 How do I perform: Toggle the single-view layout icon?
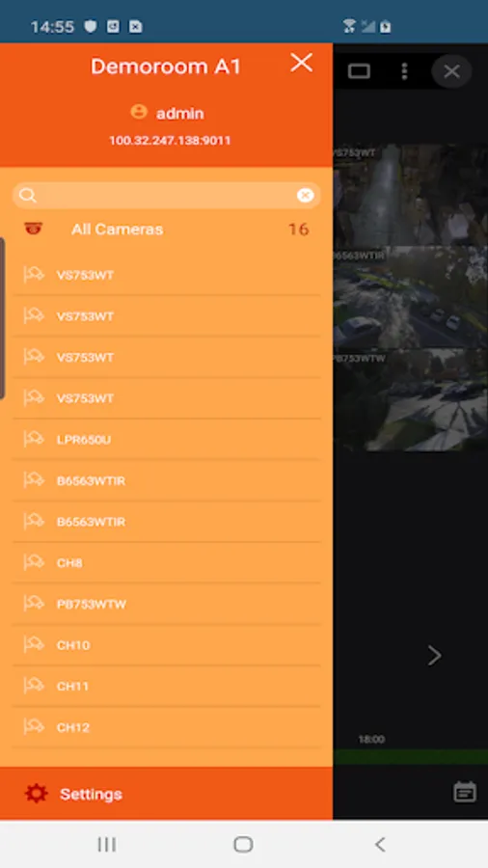[x=359, y=71]
